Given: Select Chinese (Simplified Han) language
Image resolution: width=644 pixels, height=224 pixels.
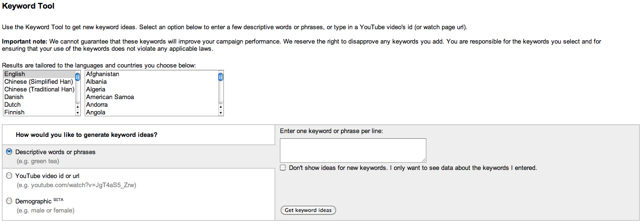Looking at the screenshot, I should pos(39,82).
